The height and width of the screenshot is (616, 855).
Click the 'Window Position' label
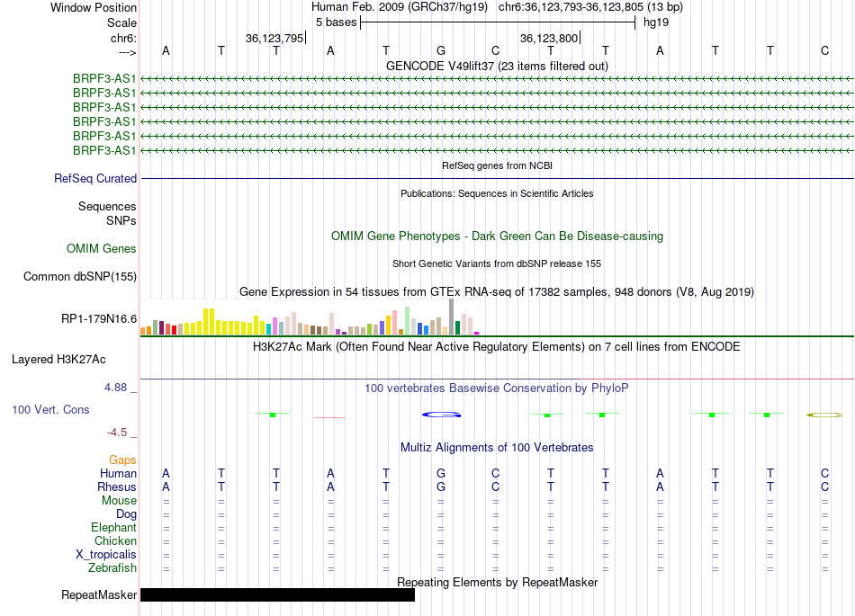[94, 7]
